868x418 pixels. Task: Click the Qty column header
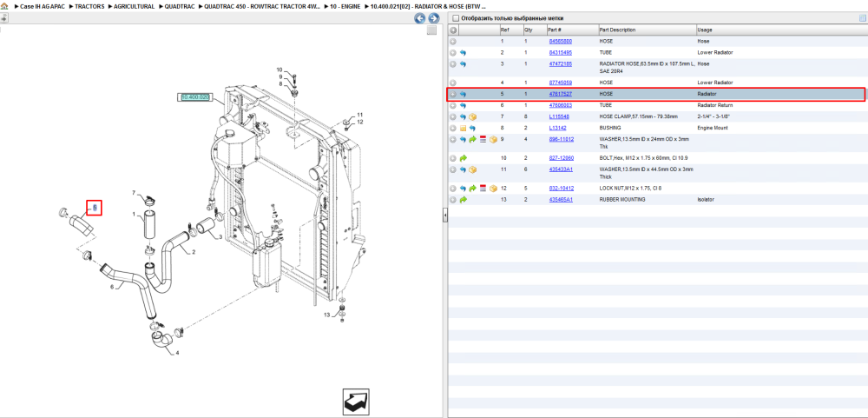(534, 30)
